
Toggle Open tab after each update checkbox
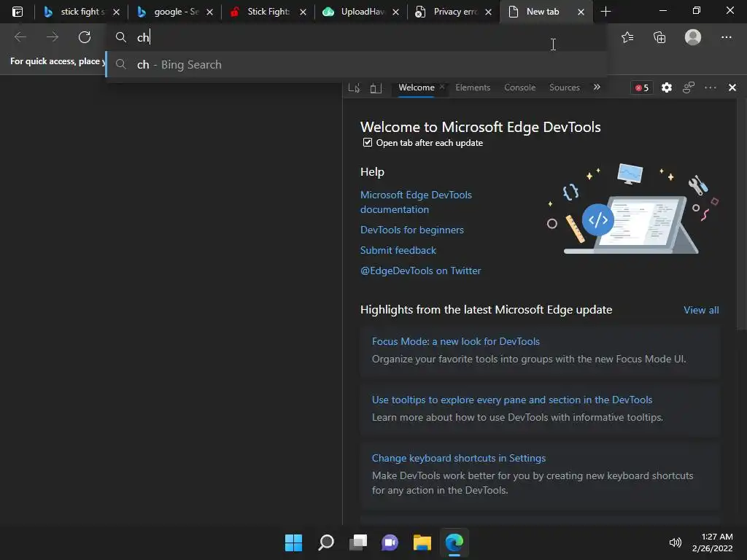(368, 142)
